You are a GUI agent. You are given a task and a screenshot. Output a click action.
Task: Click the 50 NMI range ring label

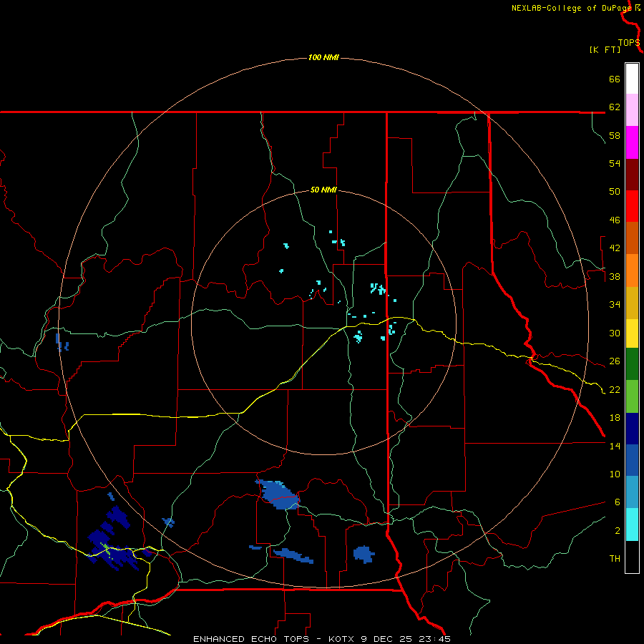click(x=323, y=190)
